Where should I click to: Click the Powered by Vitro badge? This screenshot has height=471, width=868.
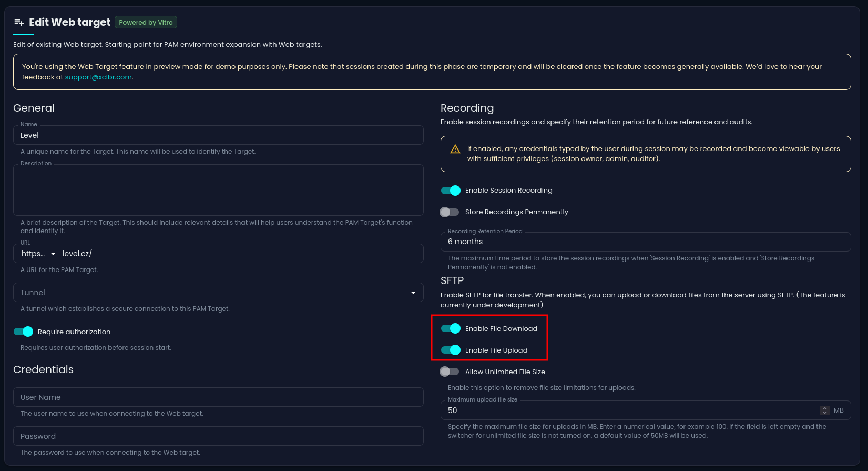146,22
